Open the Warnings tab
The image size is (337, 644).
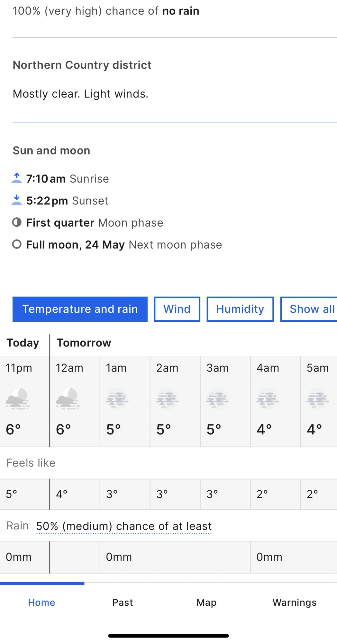click(x=295, y=602)
